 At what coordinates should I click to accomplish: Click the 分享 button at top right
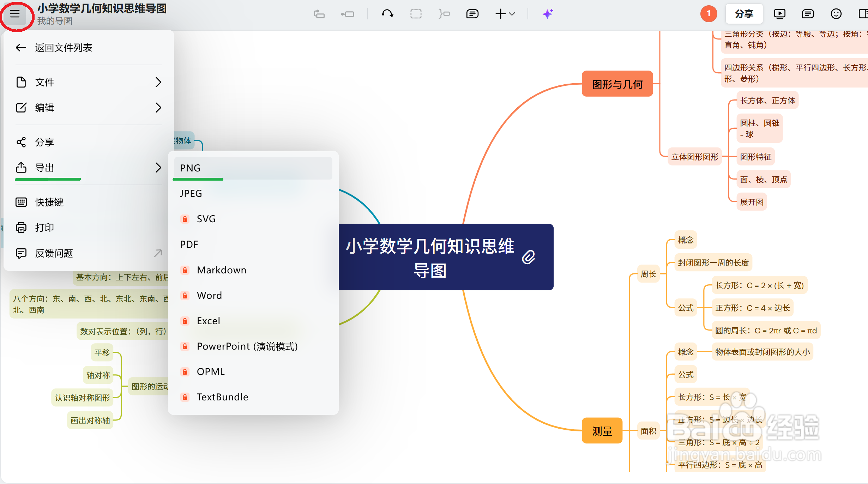[744, 13]
